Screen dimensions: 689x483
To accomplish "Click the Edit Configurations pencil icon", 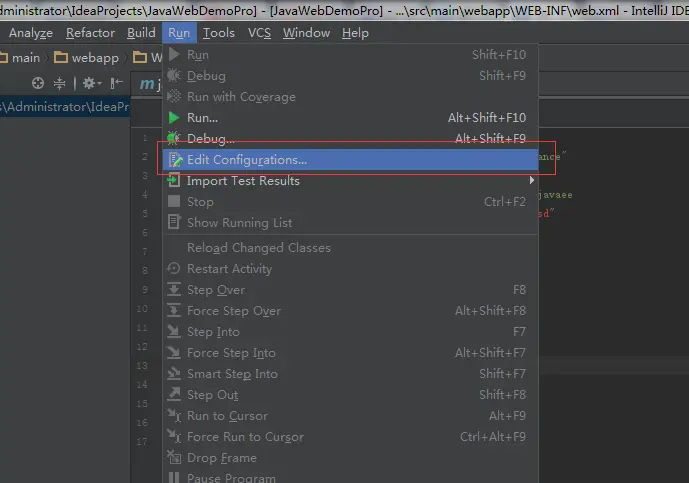I will coord(175,160).
